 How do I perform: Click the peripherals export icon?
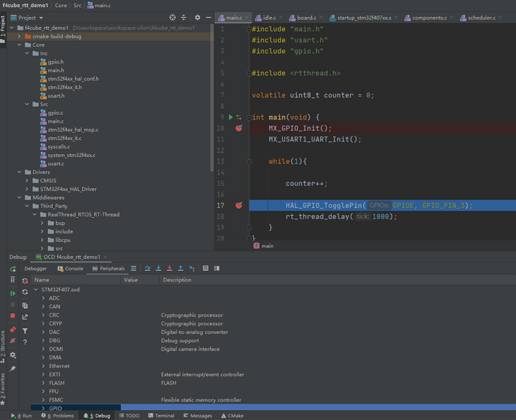point(25,317)
